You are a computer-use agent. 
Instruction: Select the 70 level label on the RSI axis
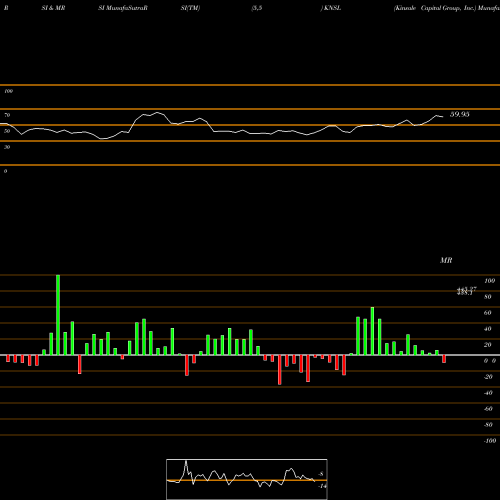point(7,115)
